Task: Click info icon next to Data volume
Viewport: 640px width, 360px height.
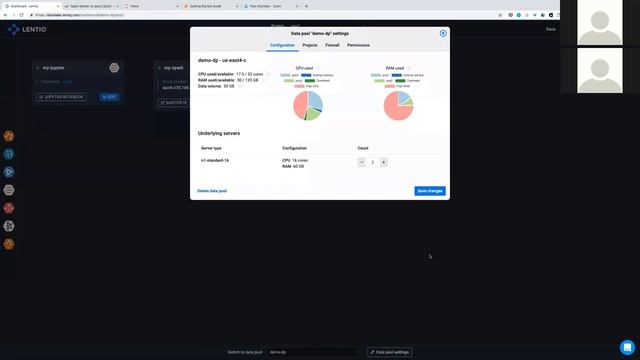Action: point(240,87)
